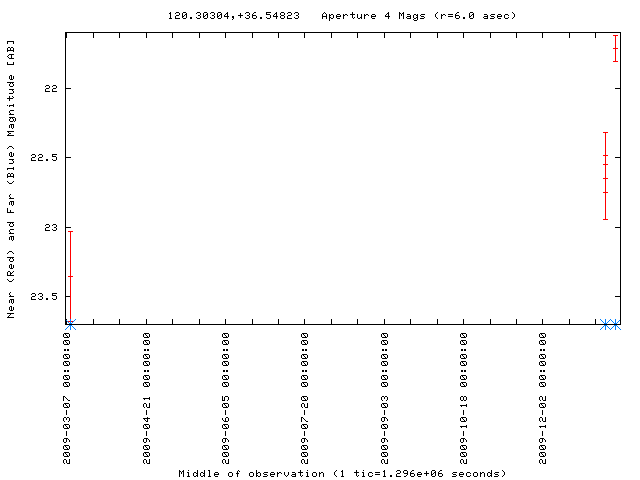The width and height of the screenshot is (640, 480).
Task: Click the date label 2009-12-02 00:00:00
Action: point(542,398)
